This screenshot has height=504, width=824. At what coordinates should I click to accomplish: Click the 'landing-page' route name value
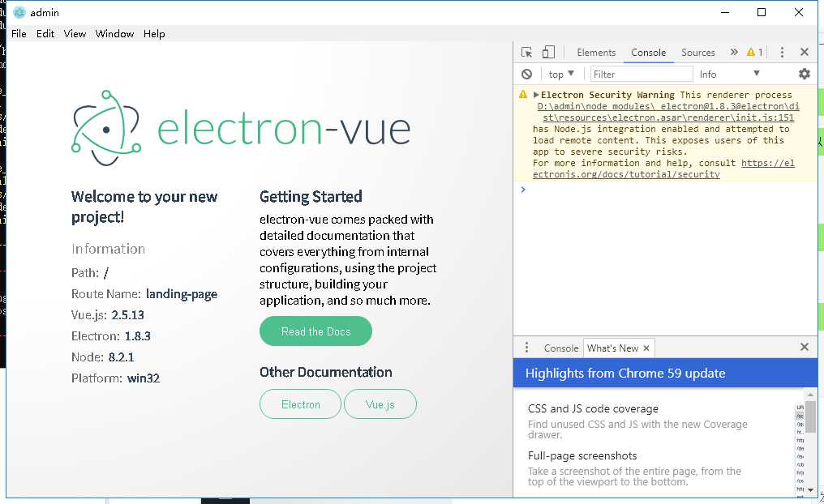pos(182,294)
